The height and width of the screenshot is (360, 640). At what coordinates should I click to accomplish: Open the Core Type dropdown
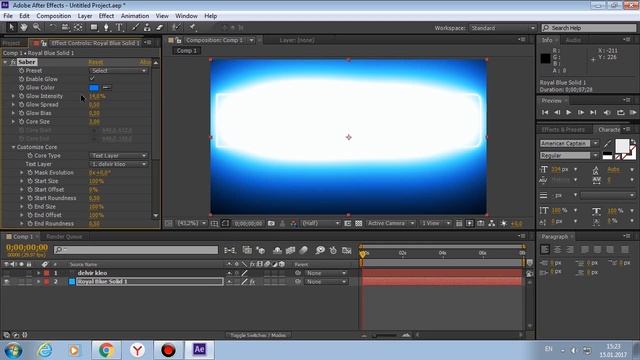(x=118, y=156)
